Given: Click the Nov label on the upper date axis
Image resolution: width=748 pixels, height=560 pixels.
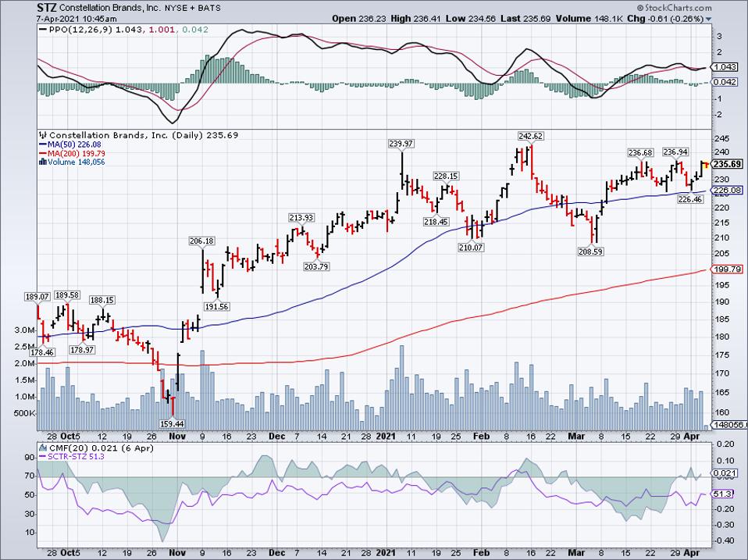Looking at the screenshot, I should (x=177, y=436).
